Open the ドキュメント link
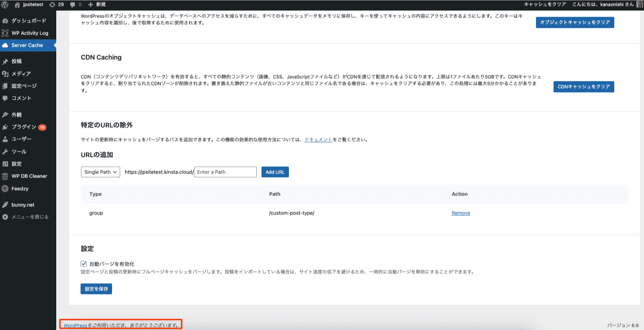 pyautogui.click(x=318, y=139)
